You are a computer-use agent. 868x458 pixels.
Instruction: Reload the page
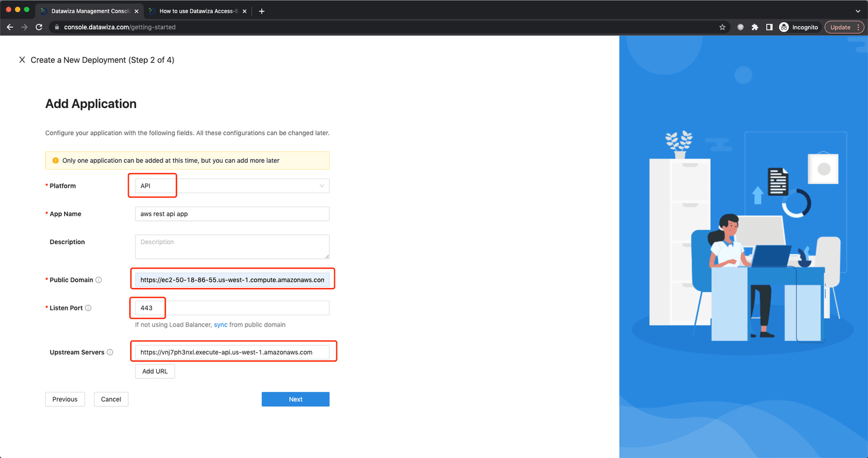[39, 27]
